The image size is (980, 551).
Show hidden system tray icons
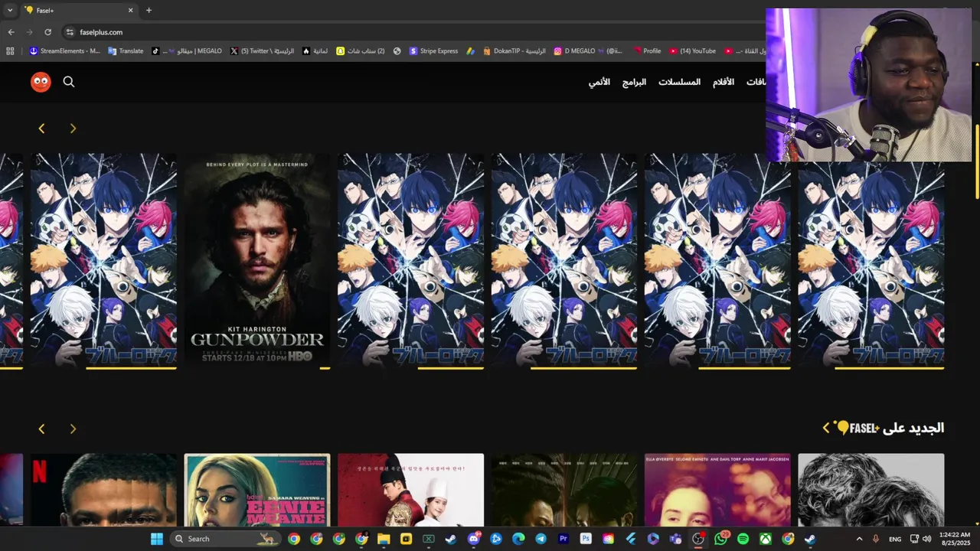[859, 539]
